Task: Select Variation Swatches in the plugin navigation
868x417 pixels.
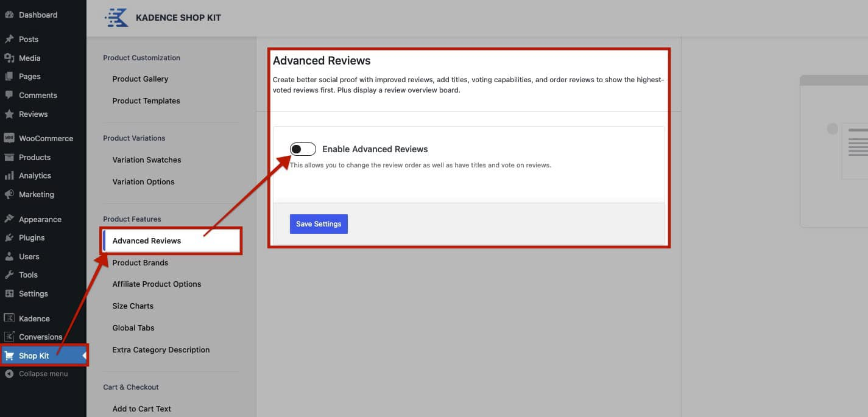Action: (x=147, y=159)
